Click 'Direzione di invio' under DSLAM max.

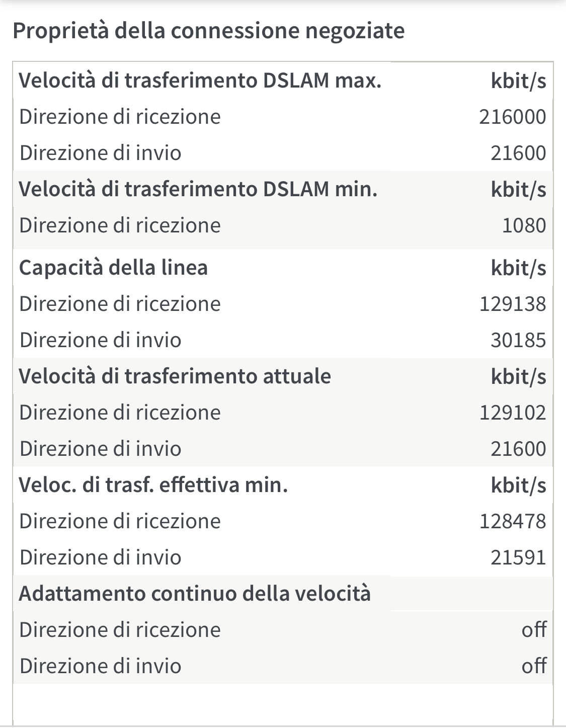100,153
